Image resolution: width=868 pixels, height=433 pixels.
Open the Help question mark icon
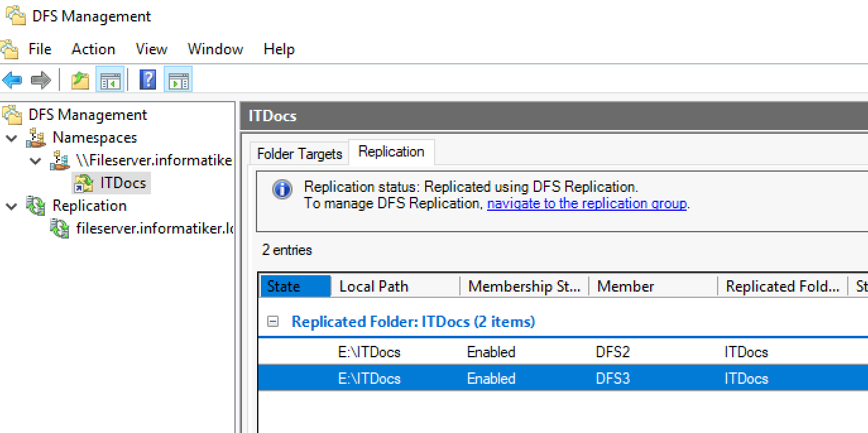[x=148, y=80]
